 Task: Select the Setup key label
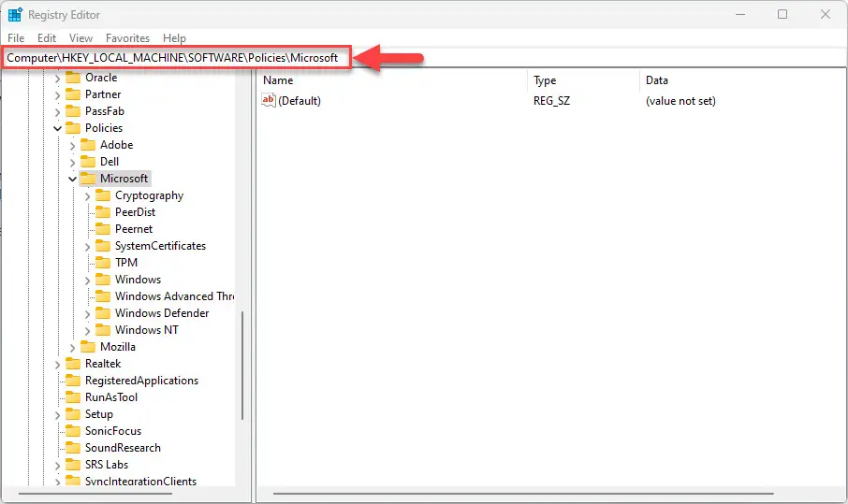[99, 414]
